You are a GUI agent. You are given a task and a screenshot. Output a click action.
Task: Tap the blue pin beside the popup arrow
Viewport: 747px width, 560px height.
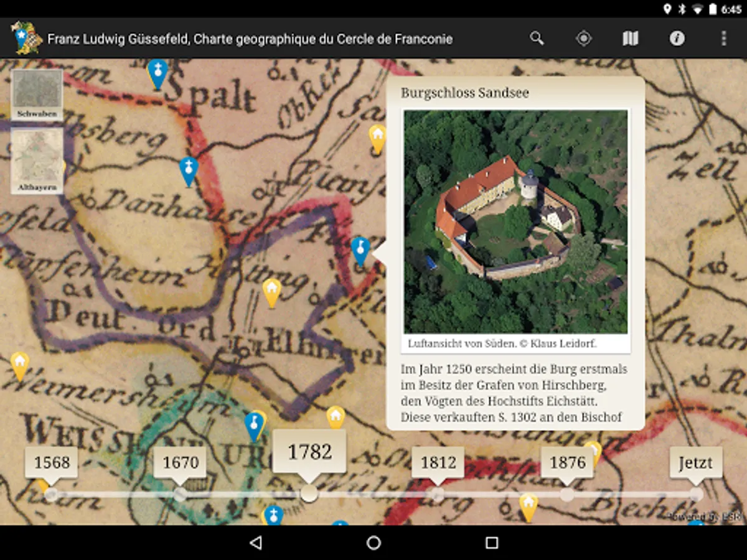360,252
